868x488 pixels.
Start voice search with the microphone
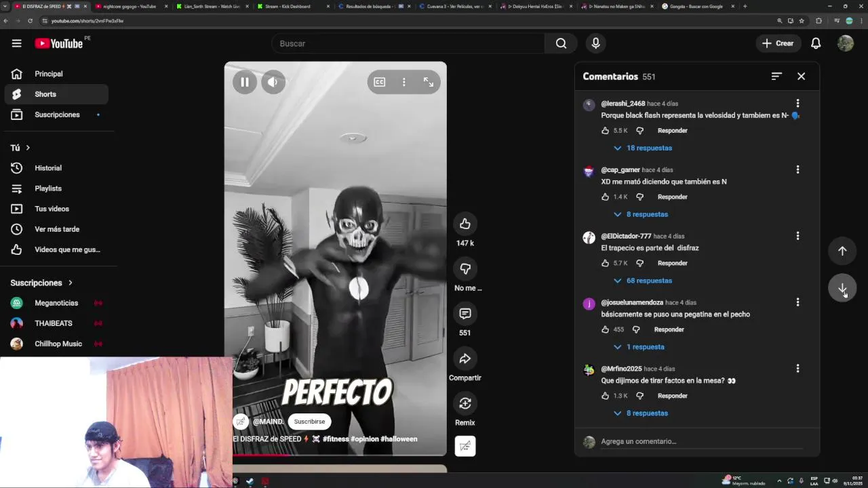pyautogui.click(x=595, y=43)
